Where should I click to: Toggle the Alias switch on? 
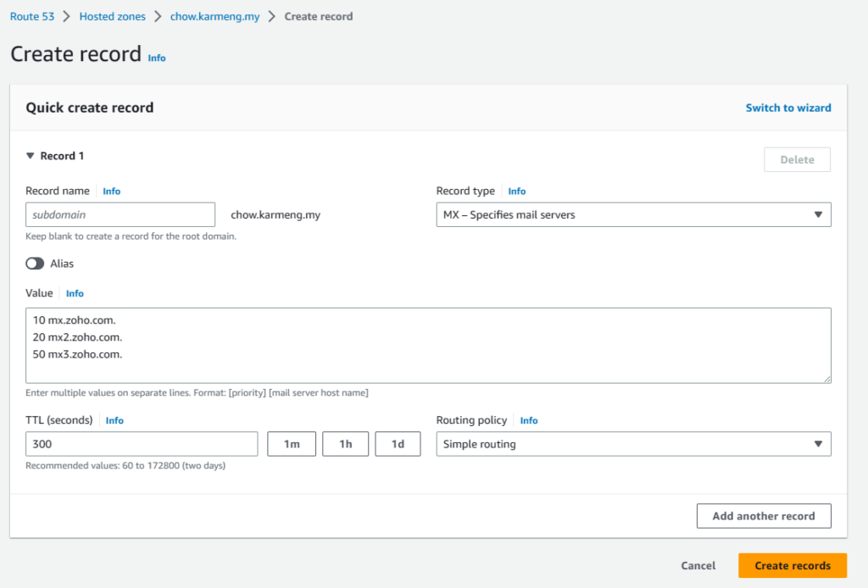click(x=35, y=263)
